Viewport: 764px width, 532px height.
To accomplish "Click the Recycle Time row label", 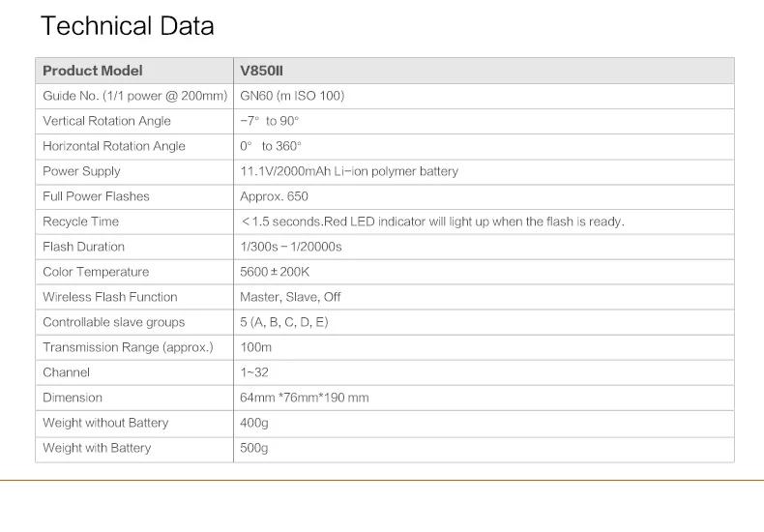I will [79, 222].
